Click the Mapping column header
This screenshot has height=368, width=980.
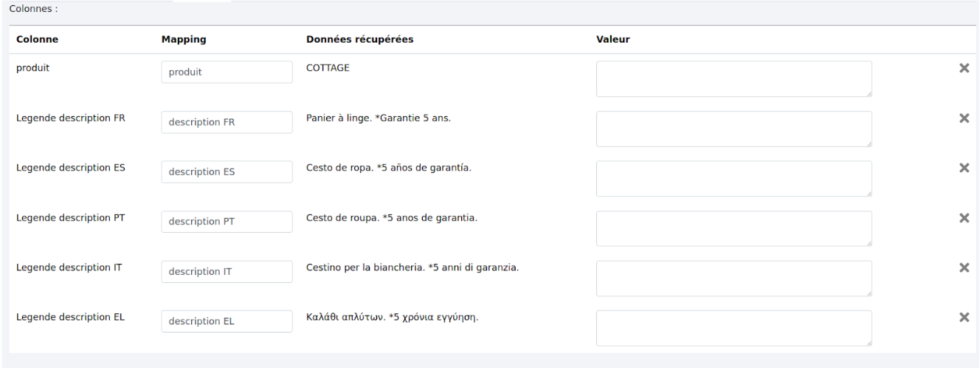183,40
